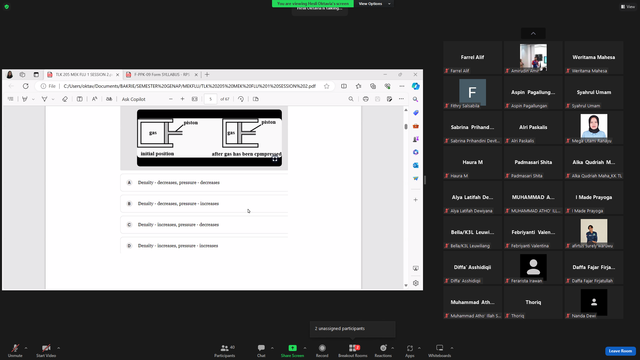Expand Whiteboards options arrow
Viewport: 640px width, 360px height.
click(x=452, y=348)
